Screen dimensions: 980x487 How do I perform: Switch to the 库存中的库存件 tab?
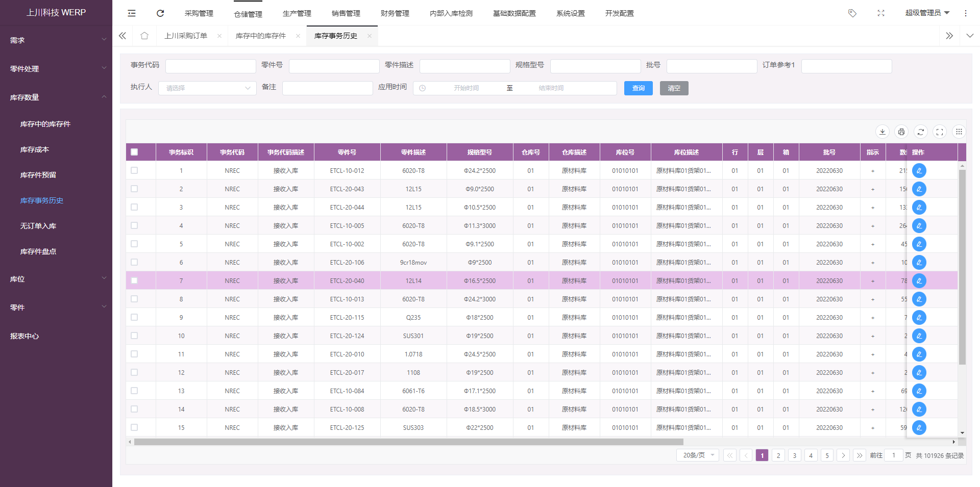[x=261, y=36]
